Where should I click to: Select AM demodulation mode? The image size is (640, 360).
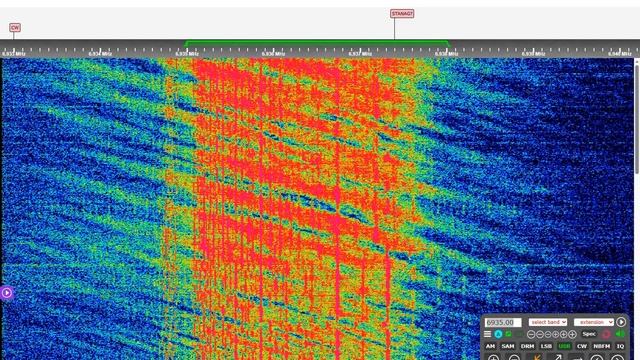[x=490, y=346]
